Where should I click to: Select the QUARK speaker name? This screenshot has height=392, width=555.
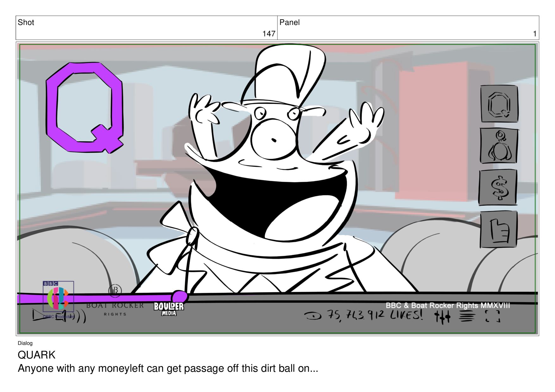37,355
